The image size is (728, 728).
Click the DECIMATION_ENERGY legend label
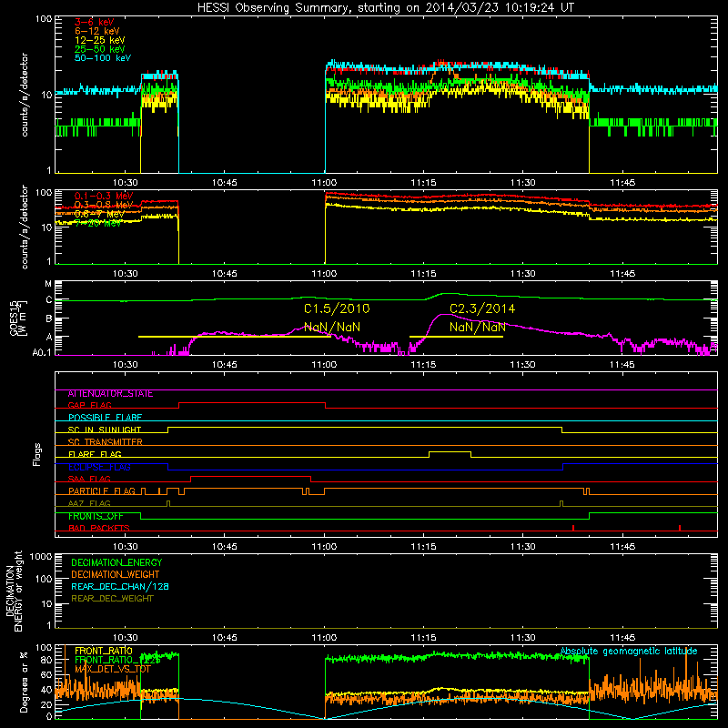tap(116, 562)
